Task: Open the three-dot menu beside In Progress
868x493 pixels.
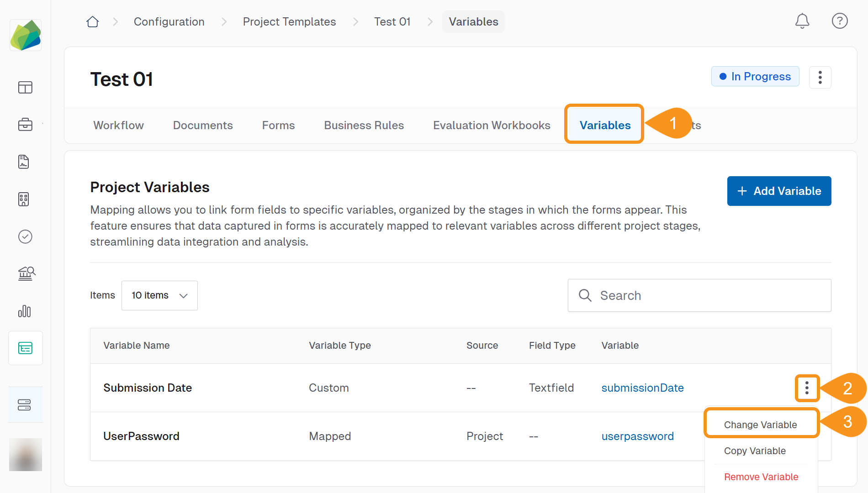Action: tap(820, 77)
